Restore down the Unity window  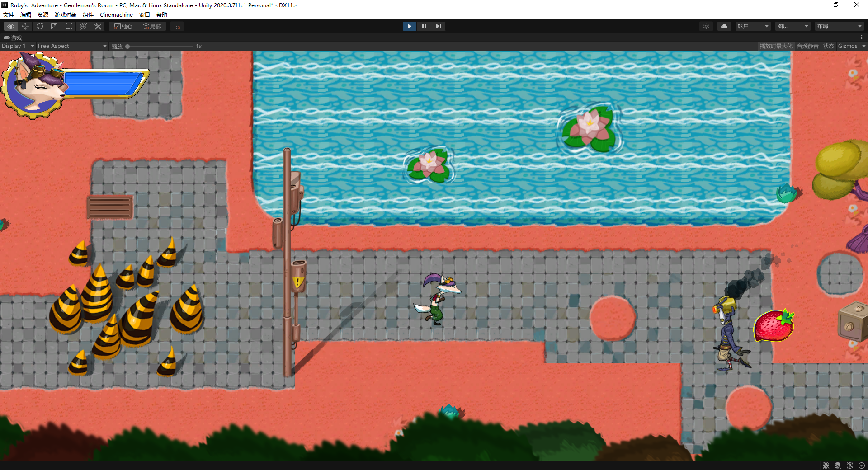[x=836, y=5]
